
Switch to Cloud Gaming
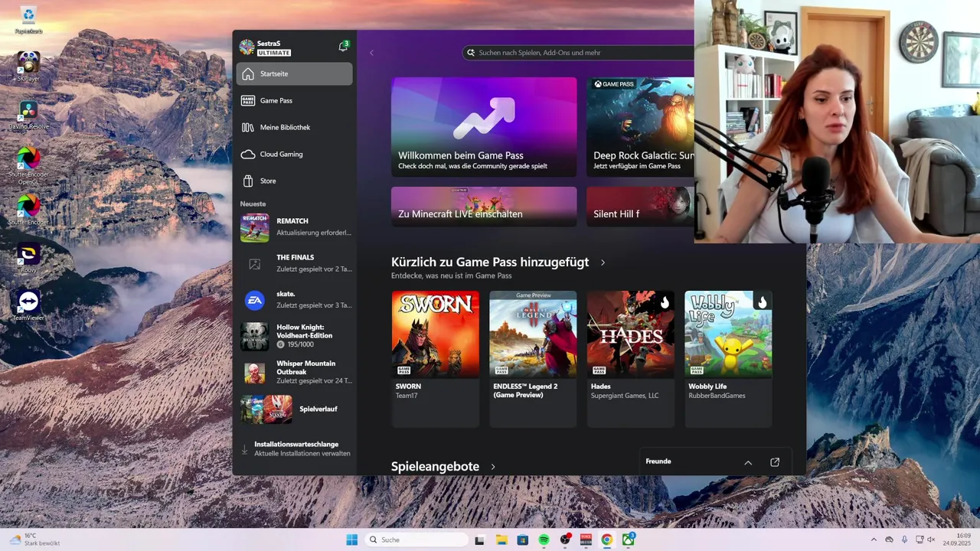coord(295,154)
